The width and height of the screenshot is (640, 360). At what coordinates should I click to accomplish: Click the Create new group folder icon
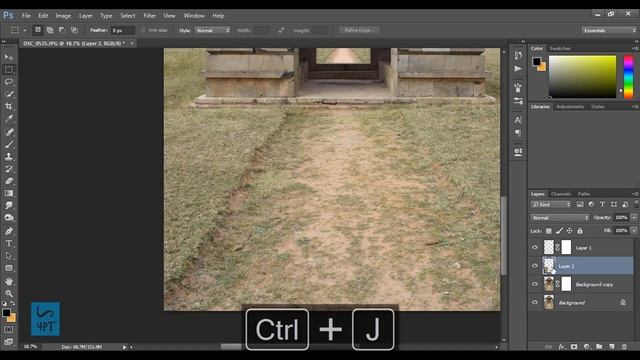(x=599, y=347)
